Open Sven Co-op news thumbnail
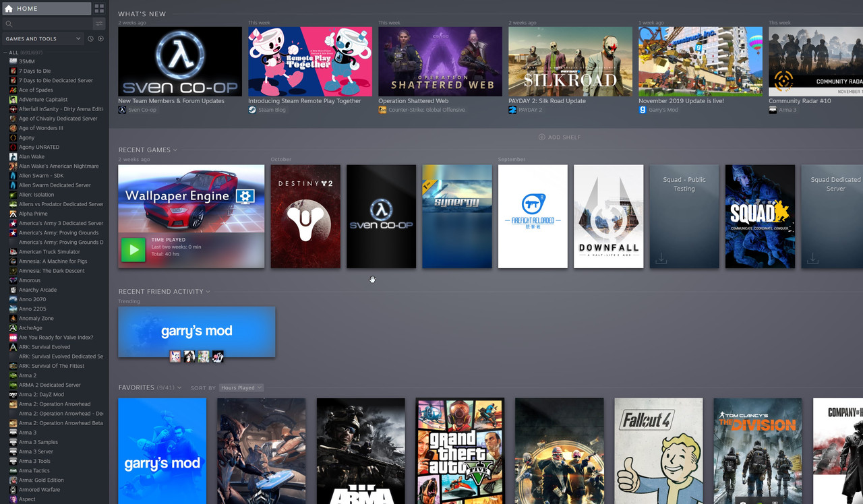863x504 pixels. pos(180,61)
